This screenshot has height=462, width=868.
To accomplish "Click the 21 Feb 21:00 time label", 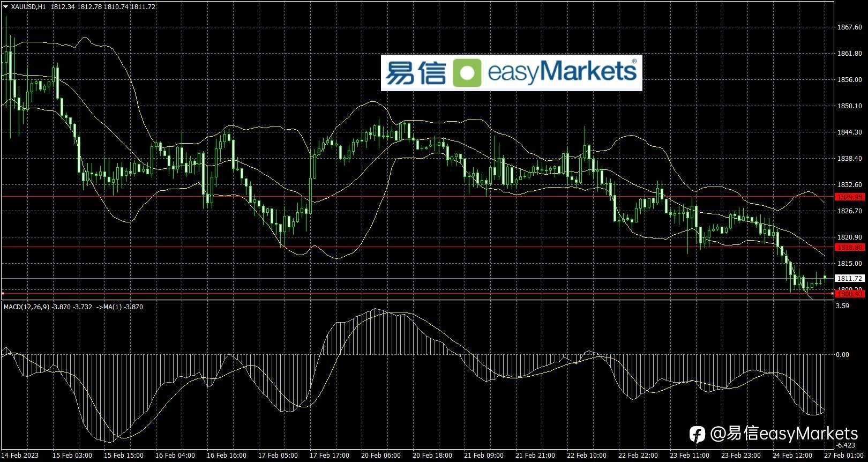I will [535, 456].
